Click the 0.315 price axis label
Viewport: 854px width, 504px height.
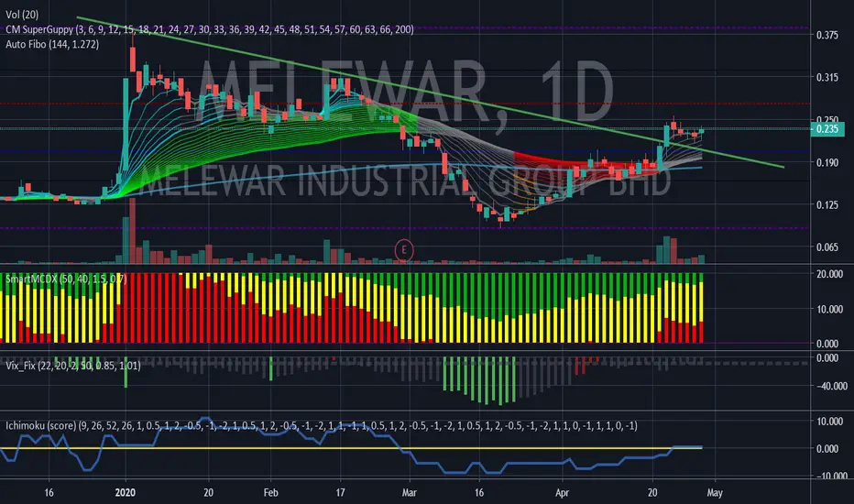point(827,77)
